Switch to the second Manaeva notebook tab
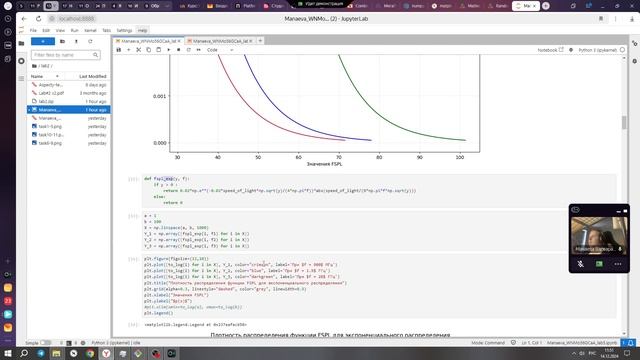Viewport: 640px width, 360px height. tap(220, 41)
